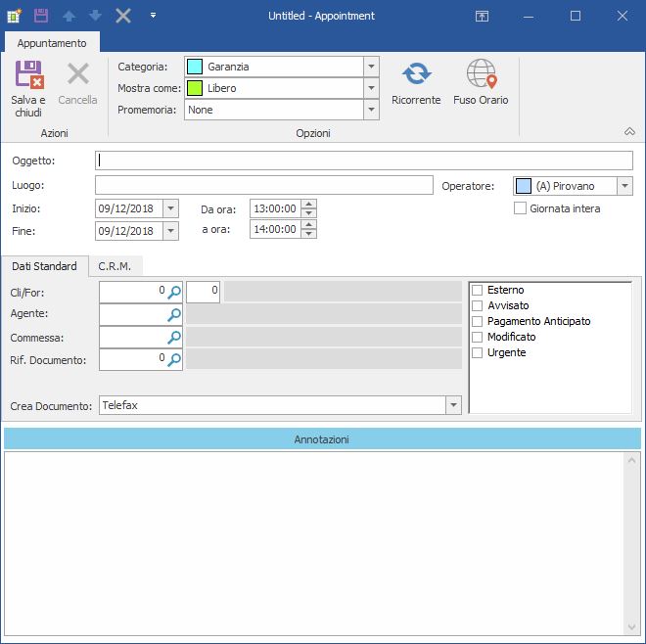Open the quick access toolbar customize arrow
This screenshot has height=644, width=646.
(x=153, y=16)
